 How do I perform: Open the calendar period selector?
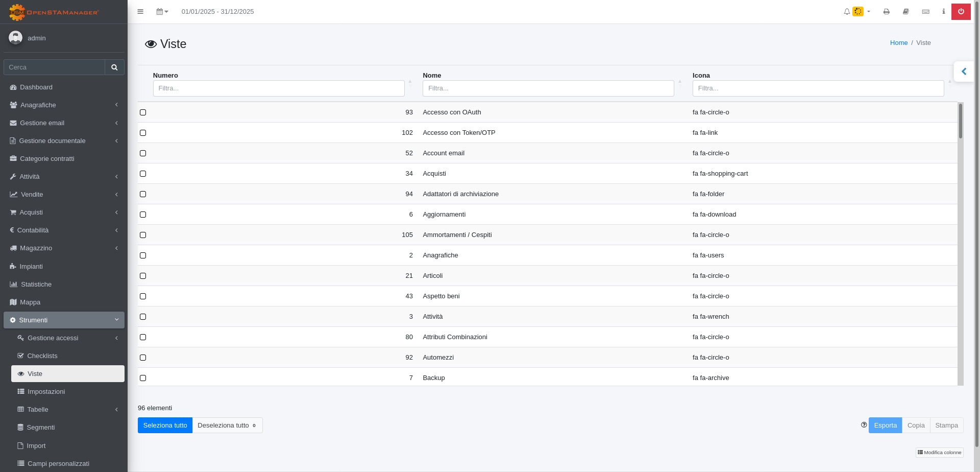162,11
